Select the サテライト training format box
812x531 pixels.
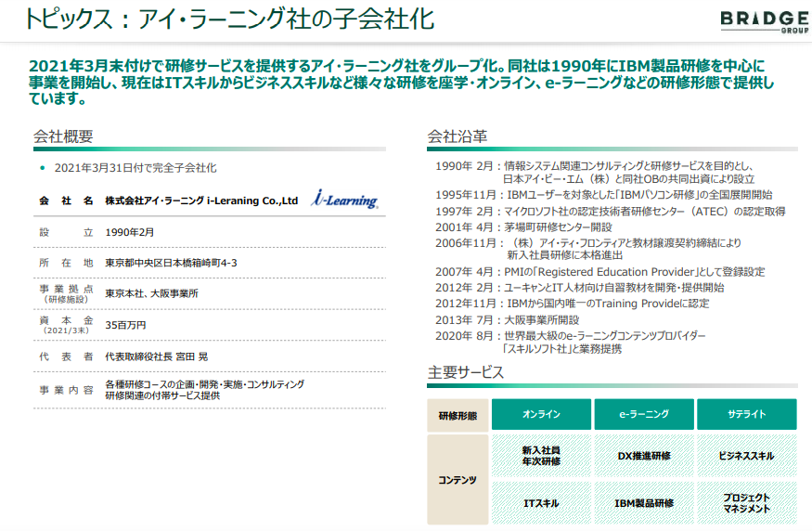746,414
